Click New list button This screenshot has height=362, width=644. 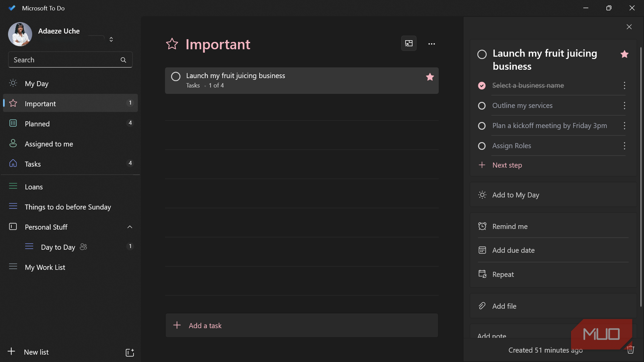coord(29,352)
